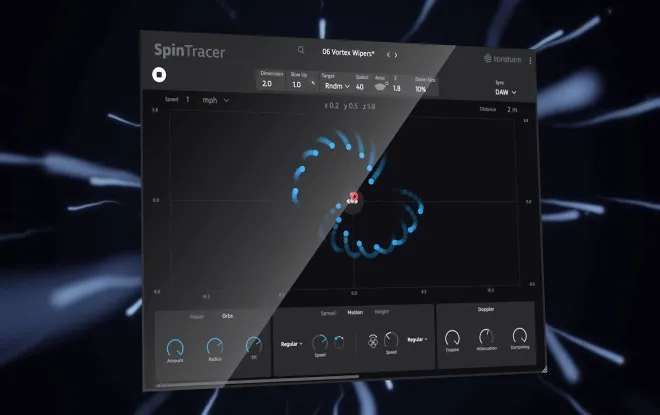Click the Tilt knob in Orbs panel

click(x=253, y=345)
